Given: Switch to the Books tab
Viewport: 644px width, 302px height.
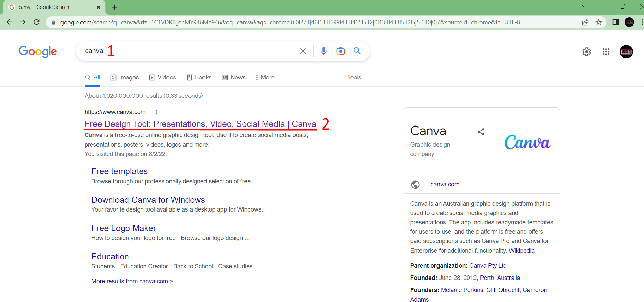Looking at the screenshot, I should [x=199, y=77].
